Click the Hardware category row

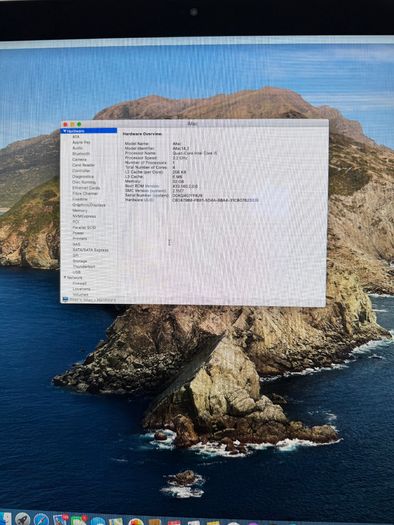click(89, 131)
